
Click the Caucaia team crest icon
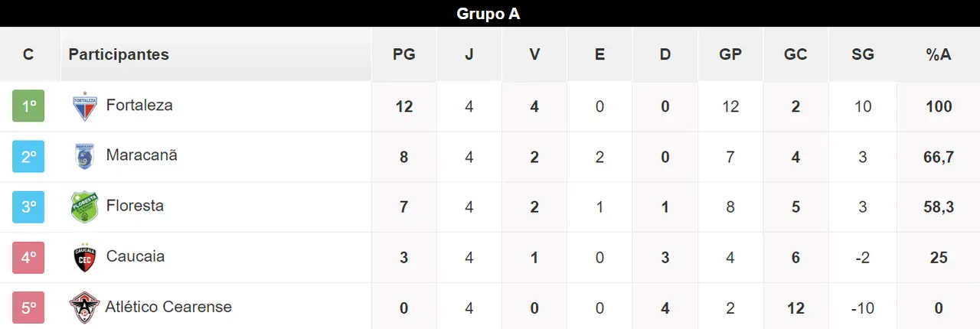[x=84, y=258]
